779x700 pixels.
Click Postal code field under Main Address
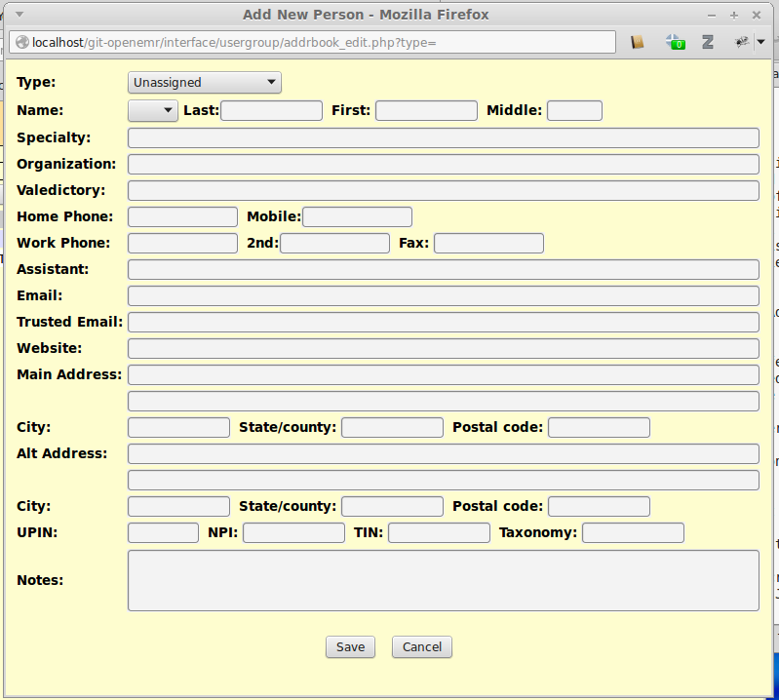point(600,427)
